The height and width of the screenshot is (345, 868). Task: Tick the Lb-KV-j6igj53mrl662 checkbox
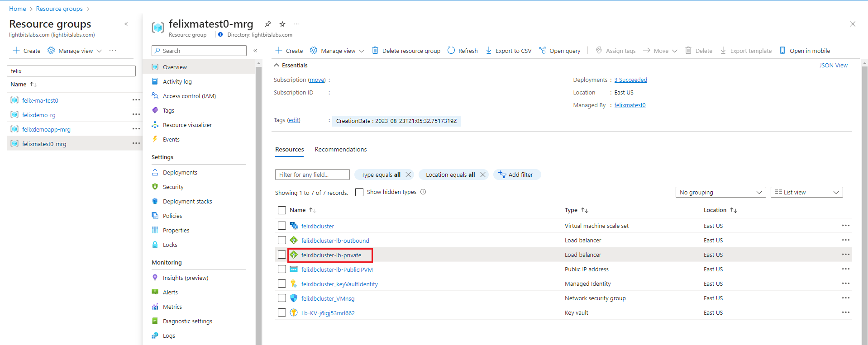(x=282, y=312)
